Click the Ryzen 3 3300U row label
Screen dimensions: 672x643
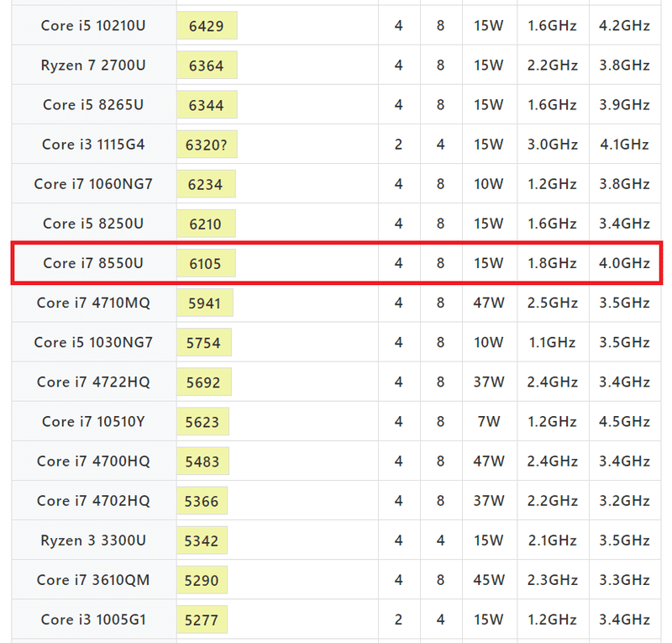coord(93,540)
